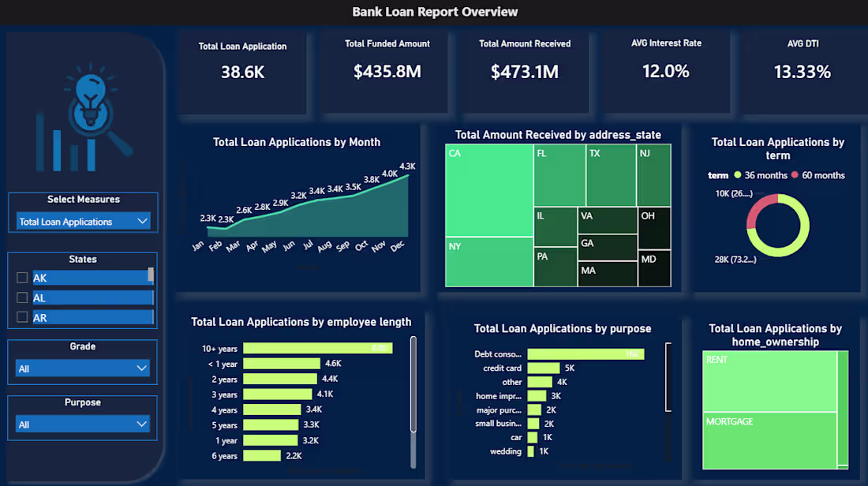Select the Total Funded Amount KPI card
Screen dimensions: 868x486
[x=387, y=71]
